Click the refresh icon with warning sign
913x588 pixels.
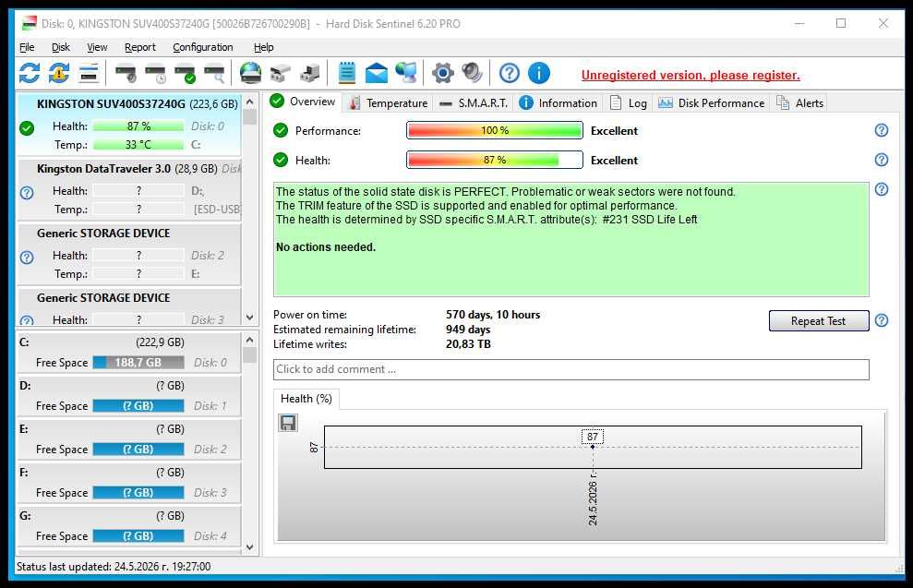[59, 73]
